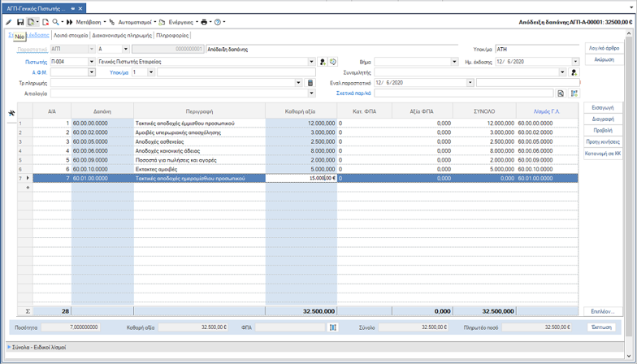Image resolution: width=637 pixels, height=364 pixels.
Task: Open the Υποκ/μα 1 dropdown
Action: (151, 72)
